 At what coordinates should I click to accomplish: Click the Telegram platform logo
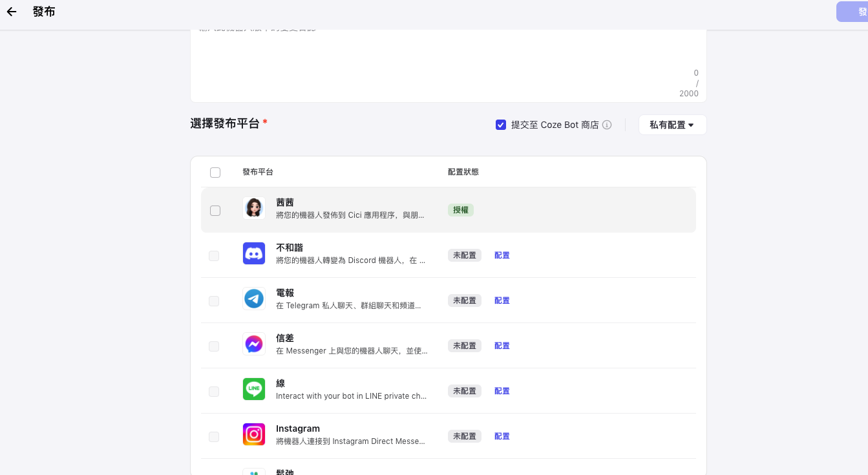(x=254, y=299)
